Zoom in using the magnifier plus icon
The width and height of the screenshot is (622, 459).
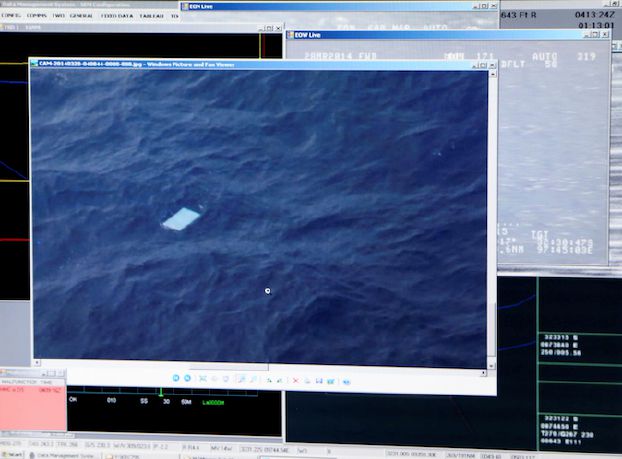point(240,380)
